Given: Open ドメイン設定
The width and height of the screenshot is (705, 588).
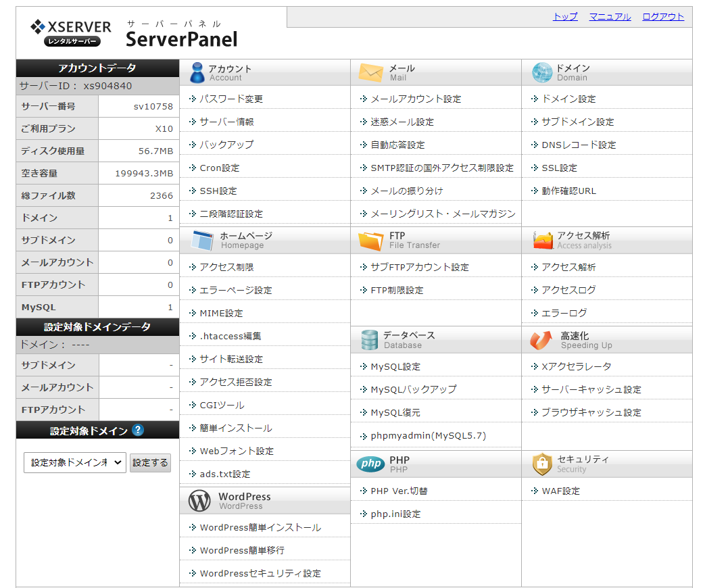Looking at the screenshot, I should (568, 99).
